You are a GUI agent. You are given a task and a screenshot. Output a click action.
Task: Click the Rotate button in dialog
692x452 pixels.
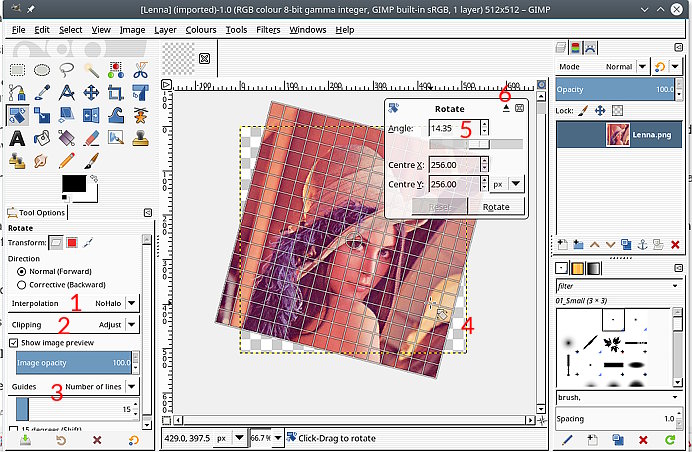(x=496, y=207)
